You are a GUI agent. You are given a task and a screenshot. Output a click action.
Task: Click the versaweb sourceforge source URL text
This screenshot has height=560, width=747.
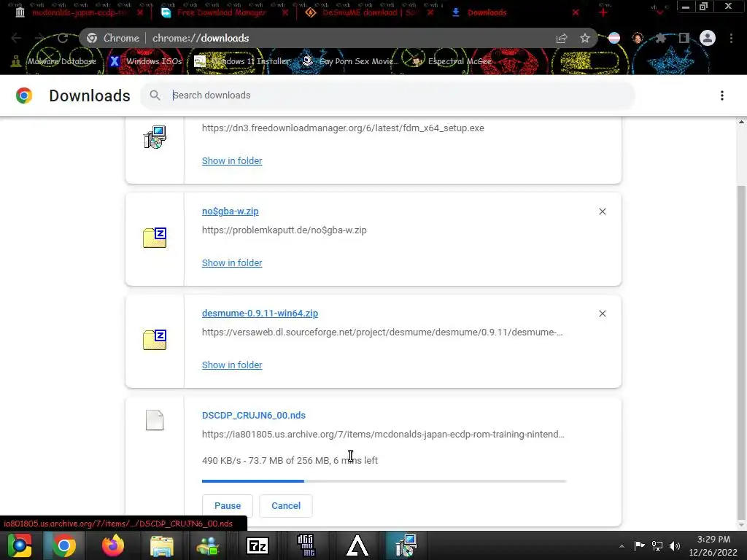[382, 332]
